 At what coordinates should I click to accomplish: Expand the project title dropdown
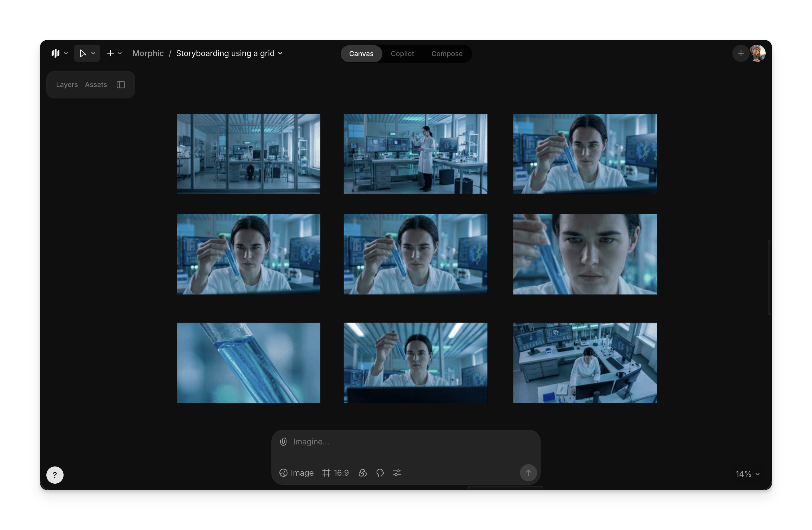pos(280,54)
